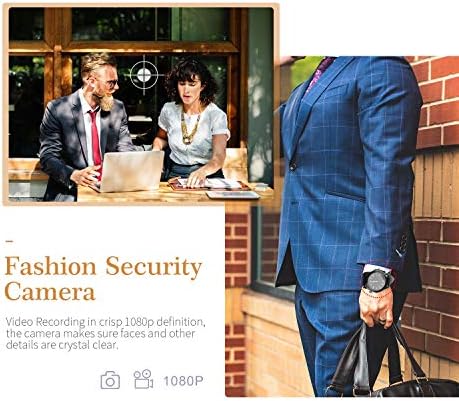Click the Fashion Security Camera heading

point(103,279)
